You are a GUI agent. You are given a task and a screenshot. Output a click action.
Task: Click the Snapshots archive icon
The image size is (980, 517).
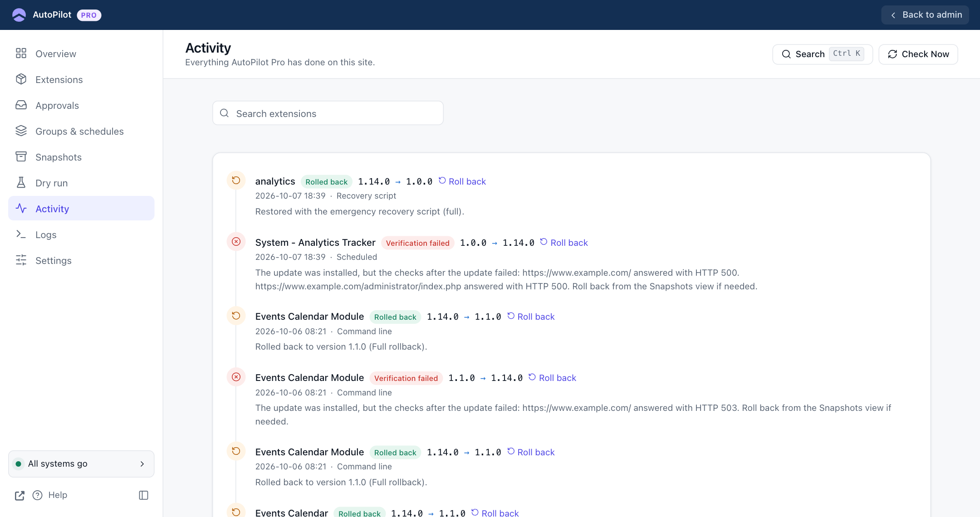pyautogui.click(x=21, y=157)
